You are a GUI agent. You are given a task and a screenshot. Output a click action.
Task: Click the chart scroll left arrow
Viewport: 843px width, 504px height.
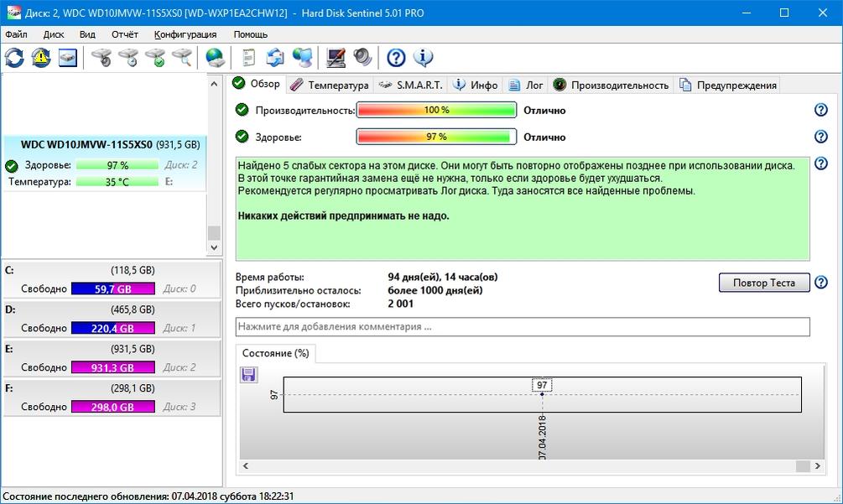246,466
